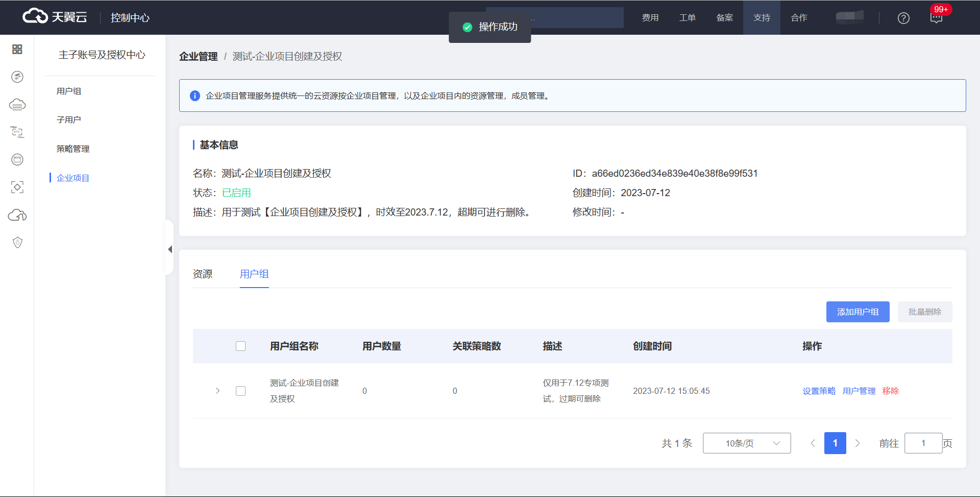The height and width of the screenshot is (497, 980).
Task: Collapse the left navigation panel
Action: coord(170,249)
